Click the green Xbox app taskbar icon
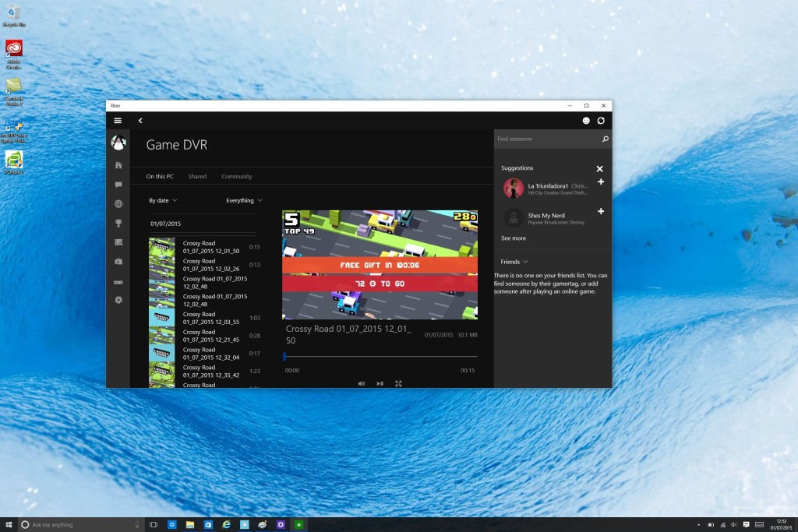Image resolution: width=798 pixels, height=532 pixels. point(298,524)
